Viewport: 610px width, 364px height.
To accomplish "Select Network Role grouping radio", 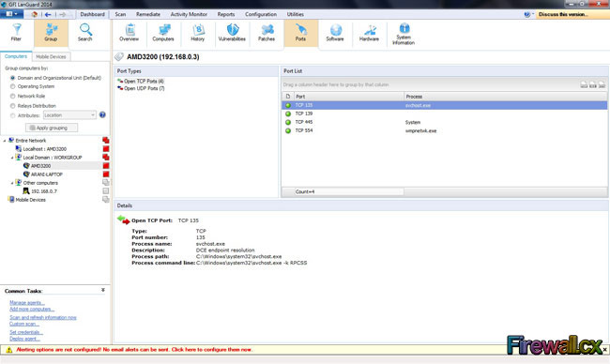I will [x=13, y=96].
